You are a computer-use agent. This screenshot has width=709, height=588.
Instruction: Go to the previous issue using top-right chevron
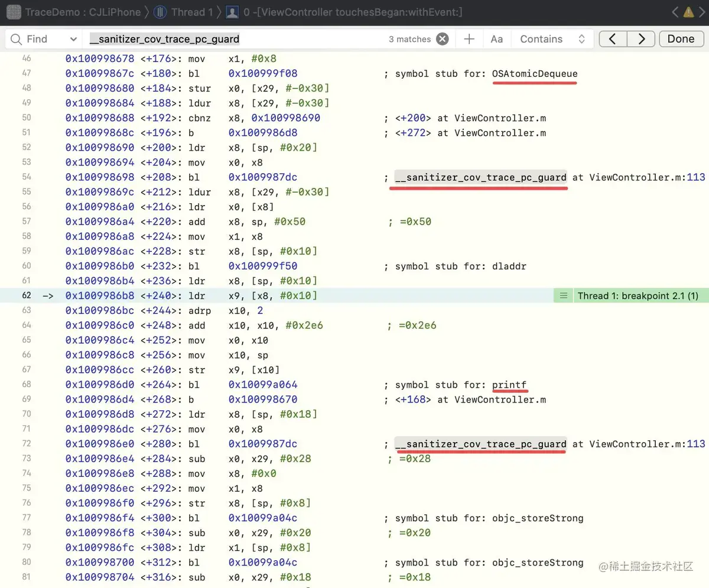[675, 12]
